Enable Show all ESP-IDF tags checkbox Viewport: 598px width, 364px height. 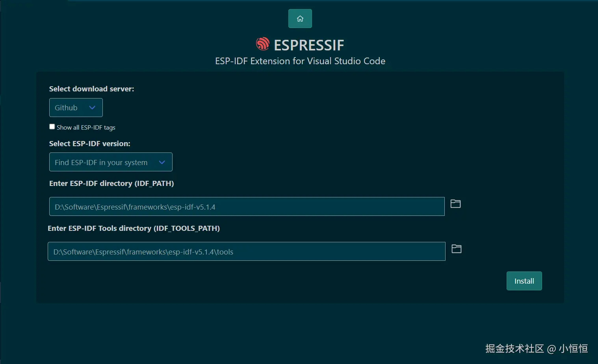click(x=52, y=126)
